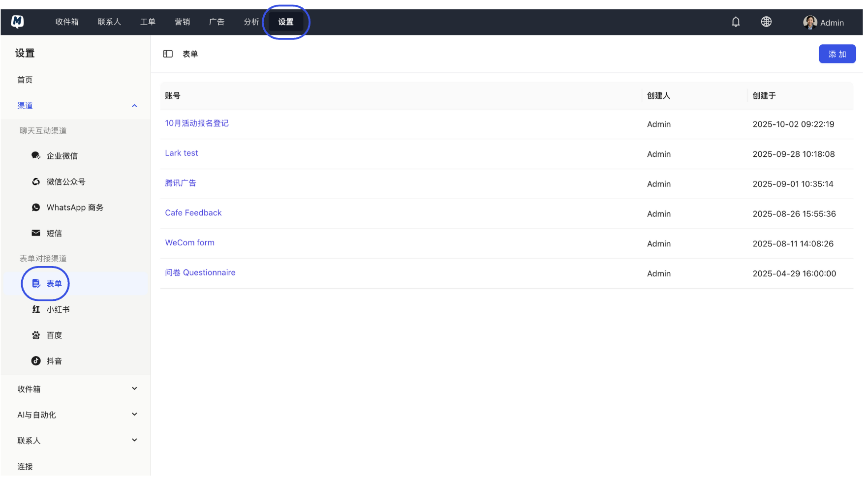Image resolution: width=868 pixels, height=477 pixels.
Task: Collapse the sidebar with the panel icon
Action: [168, 54]
